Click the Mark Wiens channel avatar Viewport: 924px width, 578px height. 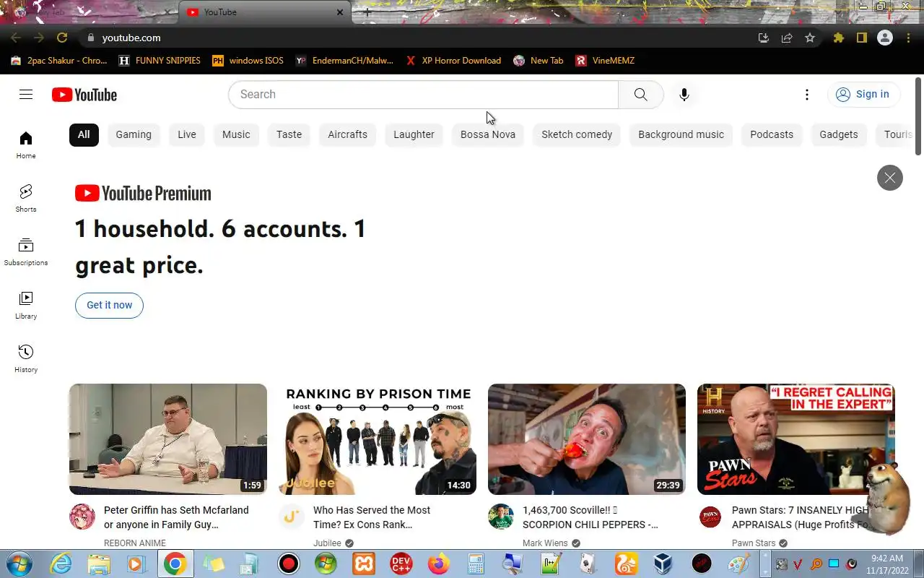[501, 517]
